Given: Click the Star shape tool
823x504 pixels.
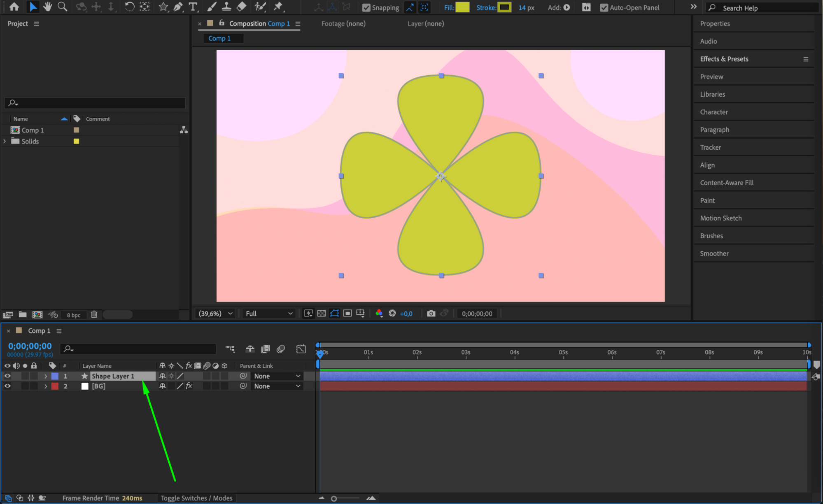Looking at the screenshot, I should click(163, 7).
